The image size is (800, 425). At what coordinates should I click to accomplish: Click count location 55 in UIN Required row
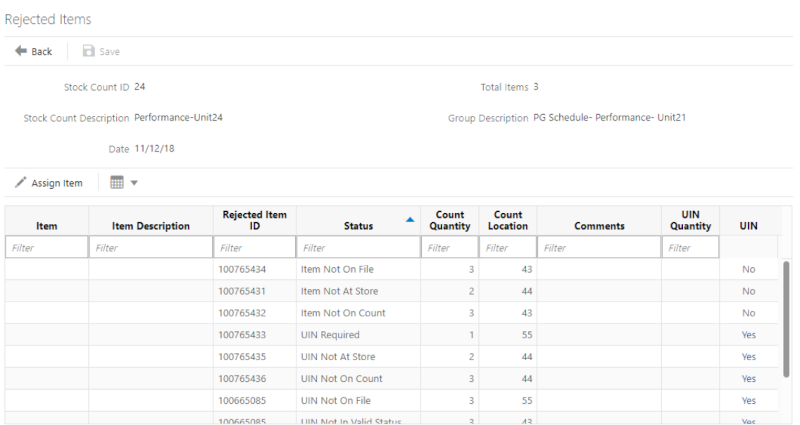click(527, 335)
